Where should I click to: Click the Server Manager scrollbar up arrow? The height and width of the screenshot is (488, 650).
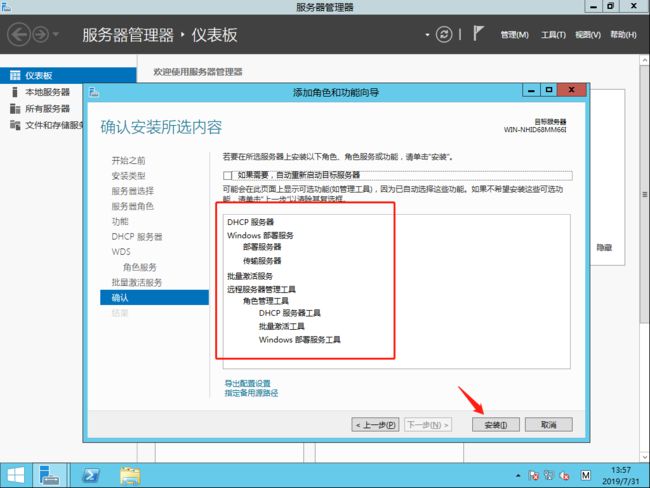coord(645,61)
